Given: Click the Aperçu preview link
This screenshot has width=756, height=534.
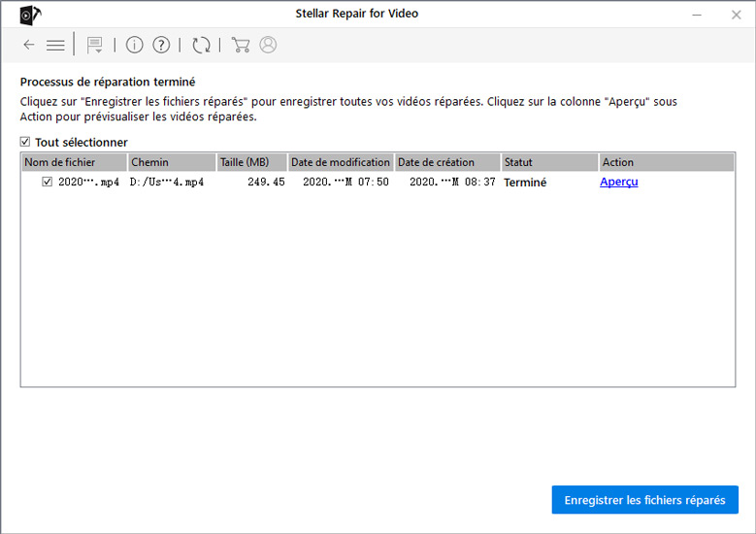Looking at the screenshot, I should (618, 182).
